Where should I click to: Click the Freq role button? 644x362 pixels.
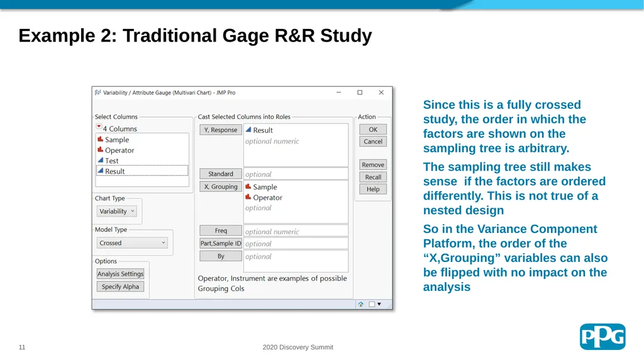(221, 231)
